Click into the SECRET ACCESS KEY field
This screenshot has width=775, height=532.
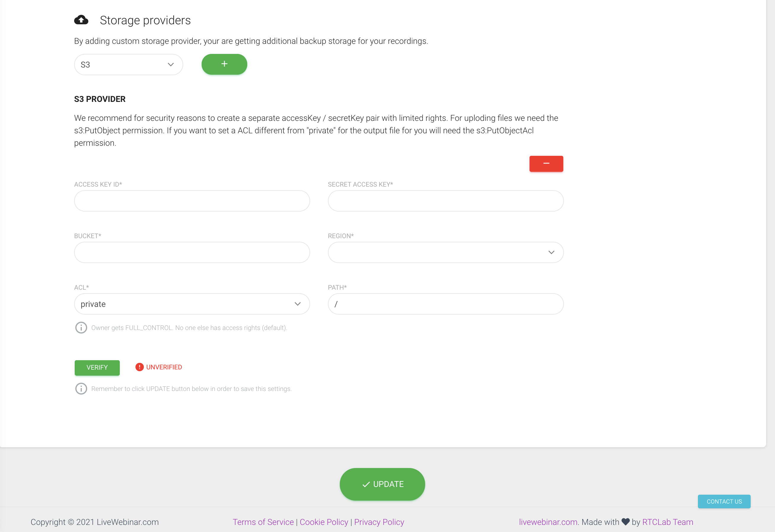[445, 201]
